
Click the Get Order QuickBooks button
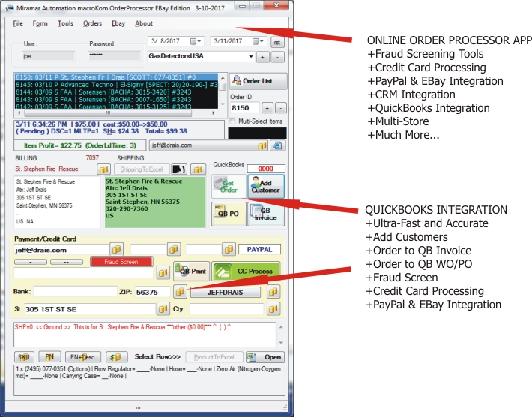pos(229,187)
